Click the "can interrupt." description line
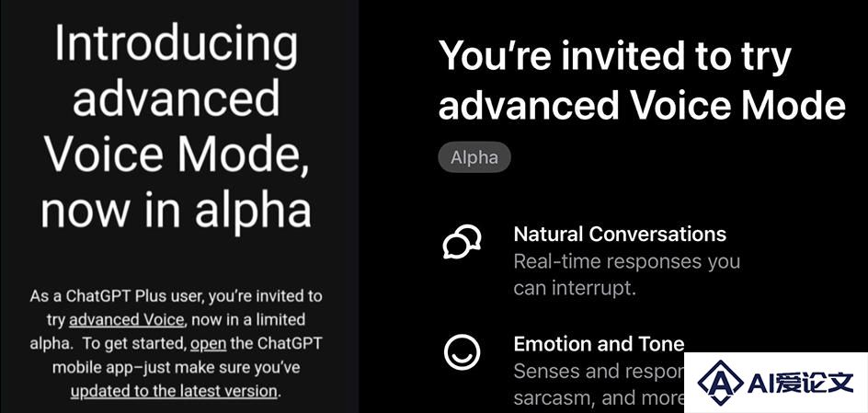Viewport: 868px width, 413px height. 574,289
